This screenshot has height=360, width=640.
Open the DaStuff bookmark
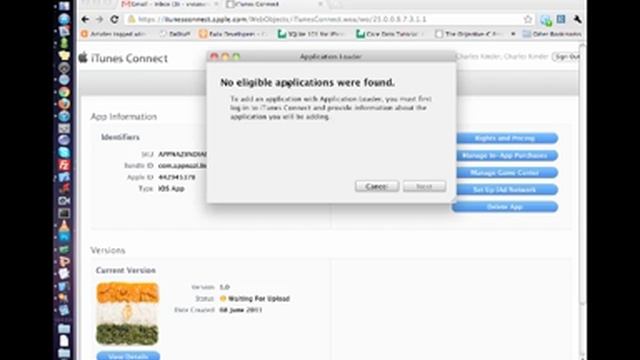tap(175, 34)
